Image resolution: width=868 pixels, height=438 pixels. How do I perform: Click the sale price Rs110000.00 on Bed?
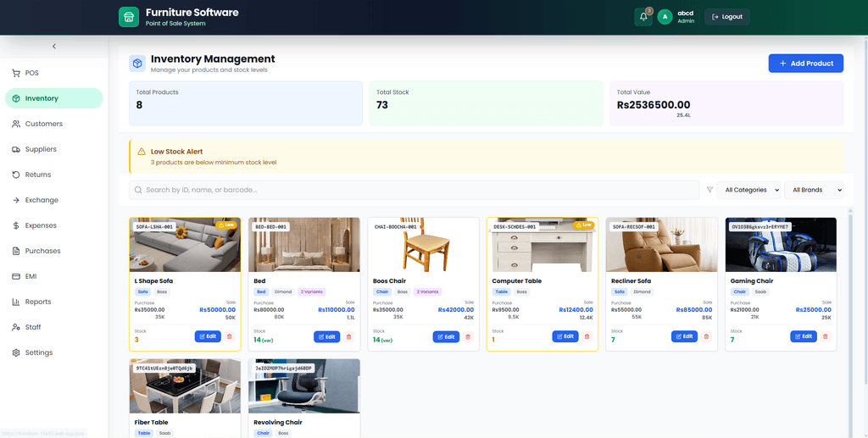click(x=336, y=310)
